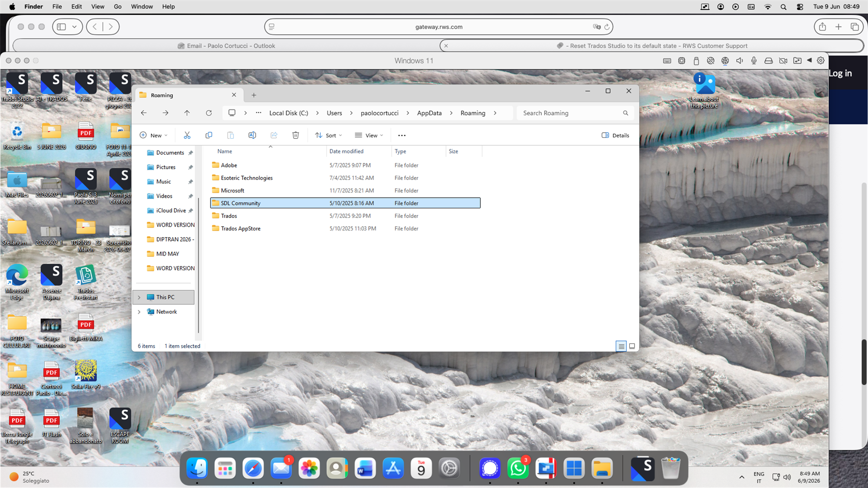Screen dimensions: 868x488
Task: Expand This PC in navigation pane
Action: coord(139,298)
